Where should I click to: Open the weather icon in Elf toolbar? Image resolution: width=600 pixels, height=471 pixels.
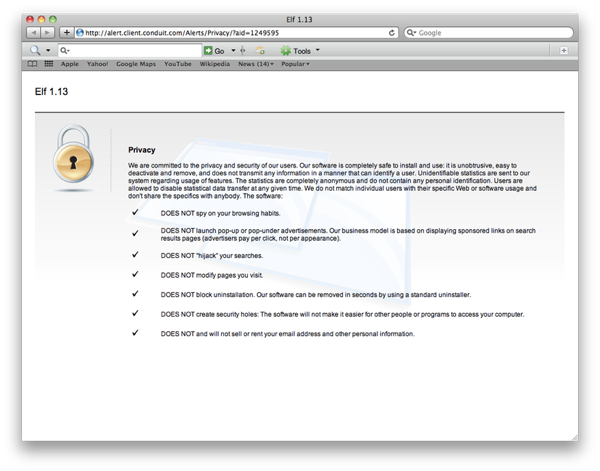click(260, 51)
